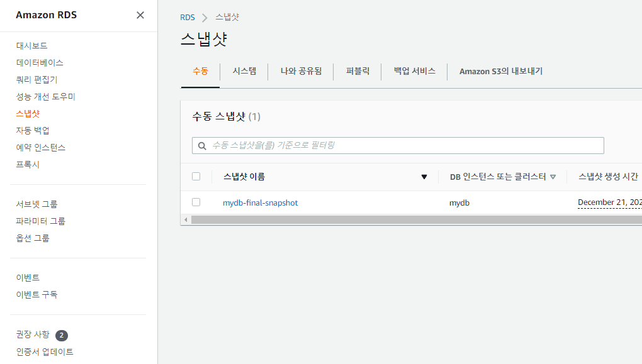
Task: Open 이벤트 구독 in the sidebar
Action: tap(37, 294)
